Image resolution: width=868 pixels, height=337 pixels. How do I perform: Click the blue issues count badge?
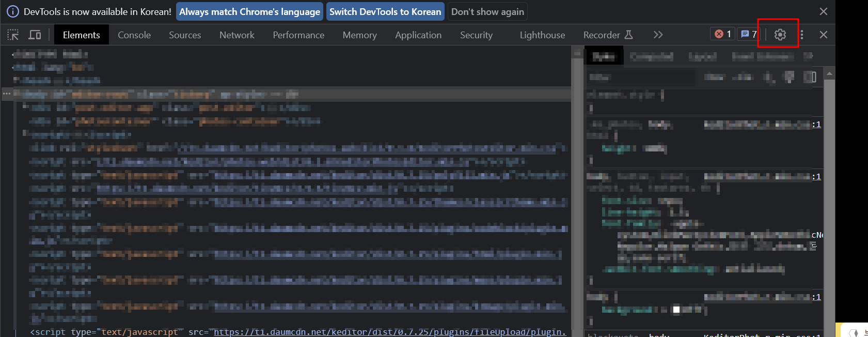(x=749, y=34)
